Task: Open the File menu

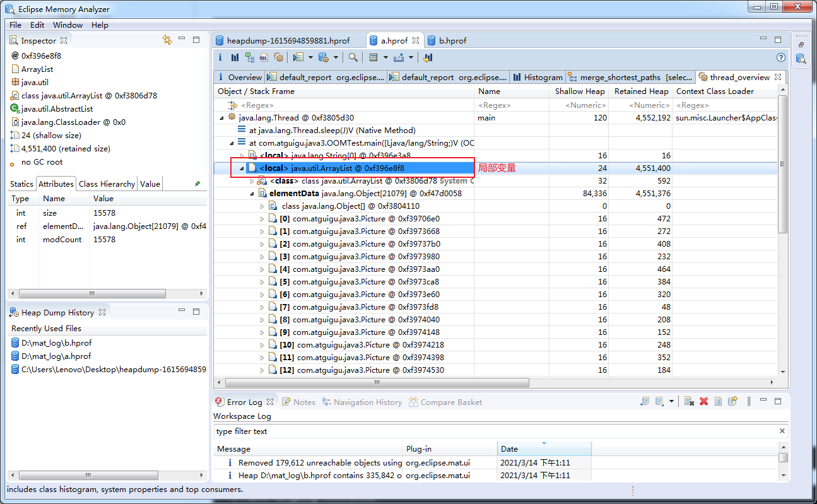Action: (15, 25)
